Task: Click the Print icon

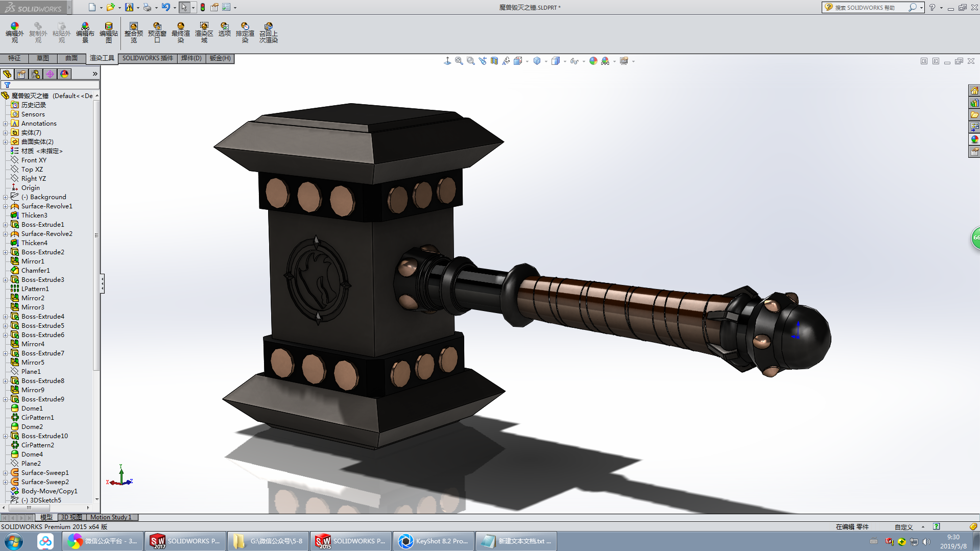Action: point(147,7)
